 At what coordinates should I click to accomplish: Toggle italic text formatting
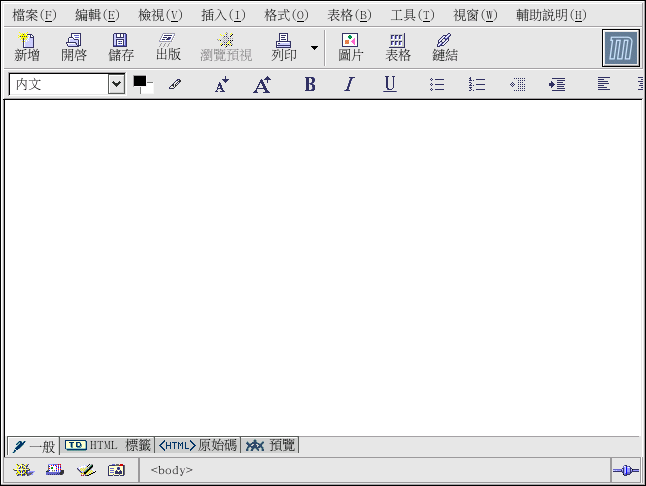349,85
